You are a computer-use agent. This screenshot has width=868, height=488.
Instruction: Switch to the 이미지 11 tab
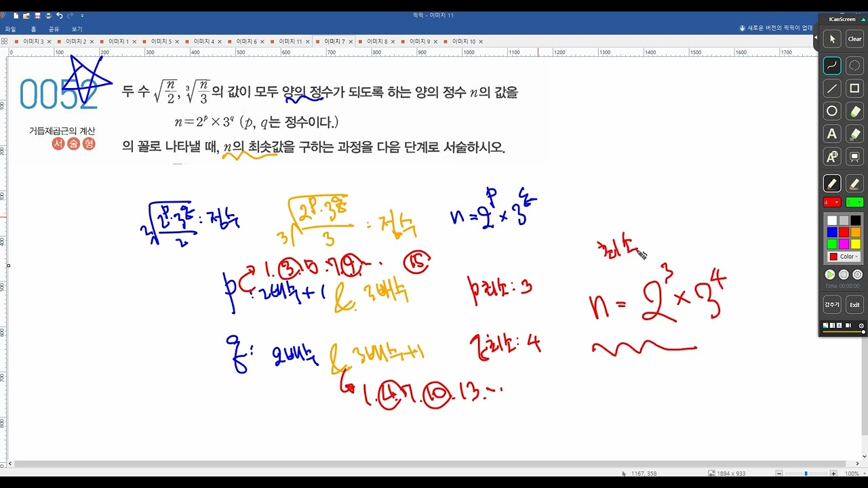[x=290, y=41]
